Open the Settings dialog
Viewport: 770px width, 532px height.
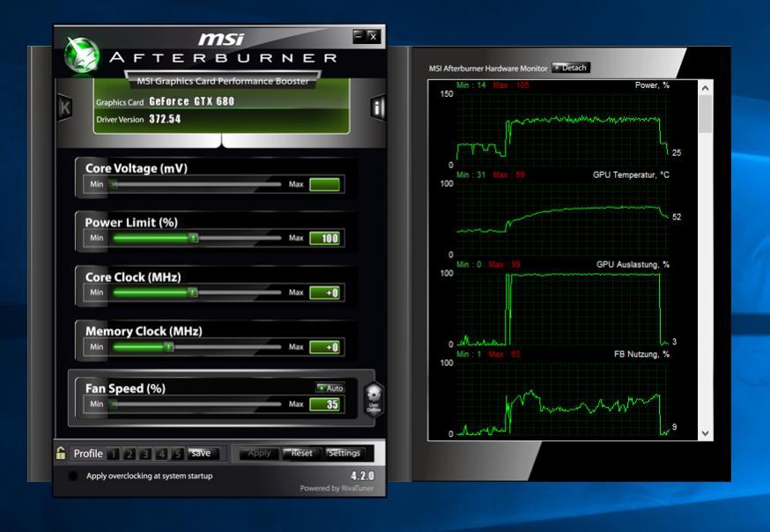point(344,454)
